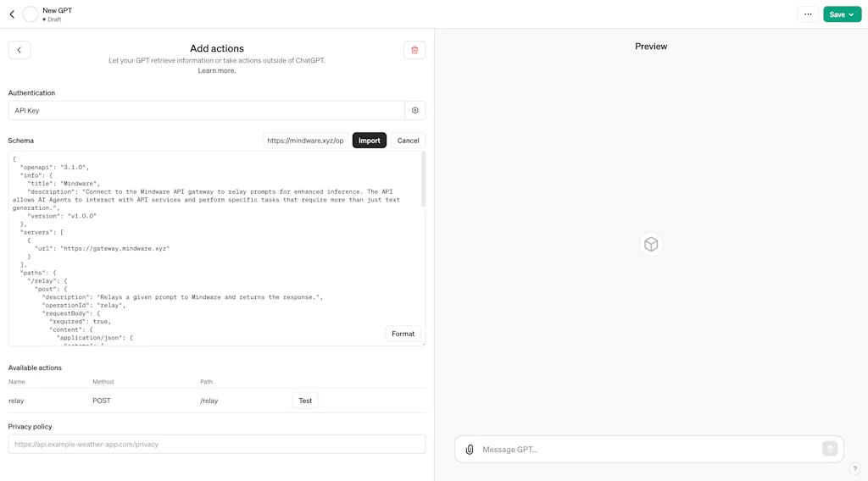Screen dimensions: 868x481
Task: Click the Message GPT input box
Action: [x=648, y=450]
